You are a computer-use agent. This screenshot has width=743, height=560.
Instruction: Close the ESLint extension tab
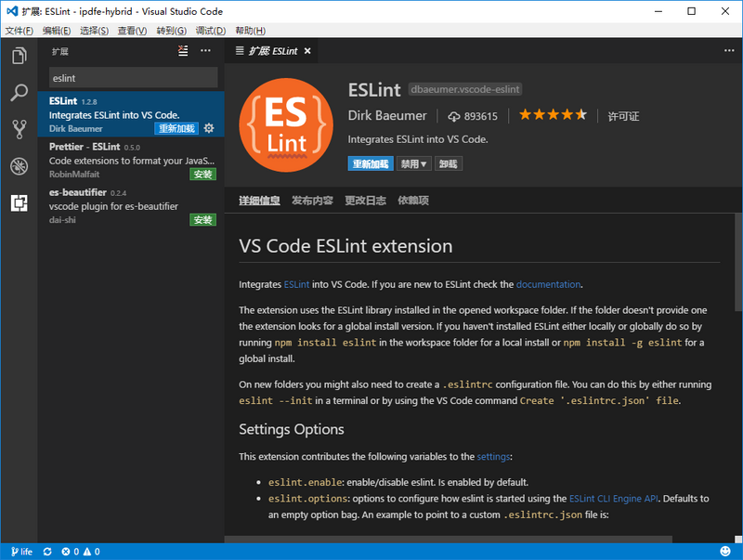(x=307, y=51)
